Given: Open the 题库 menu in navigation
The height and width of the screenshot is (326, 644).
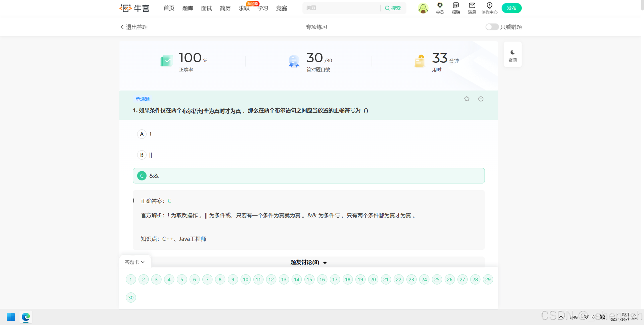Looking at the screenshot, I should (188, 8).
